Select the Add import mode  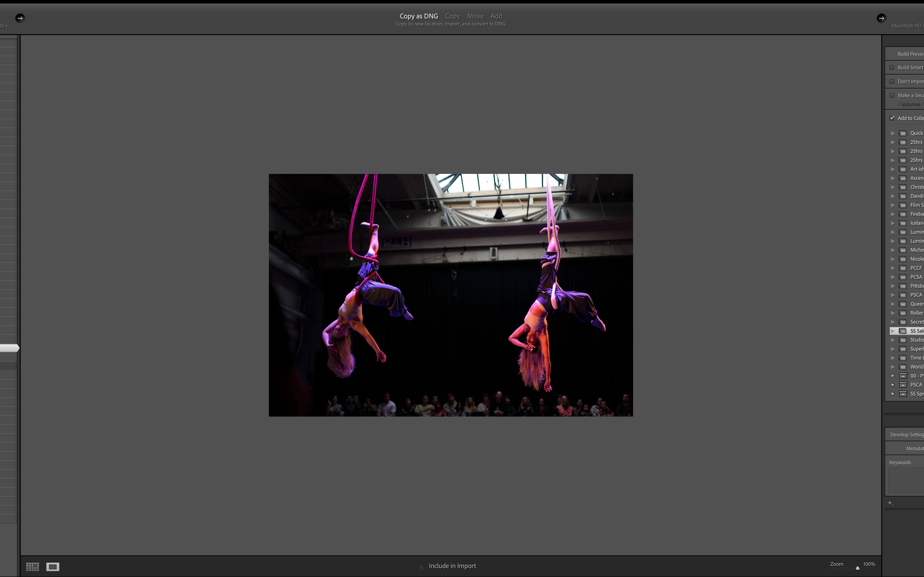click(x=496, y=16)
